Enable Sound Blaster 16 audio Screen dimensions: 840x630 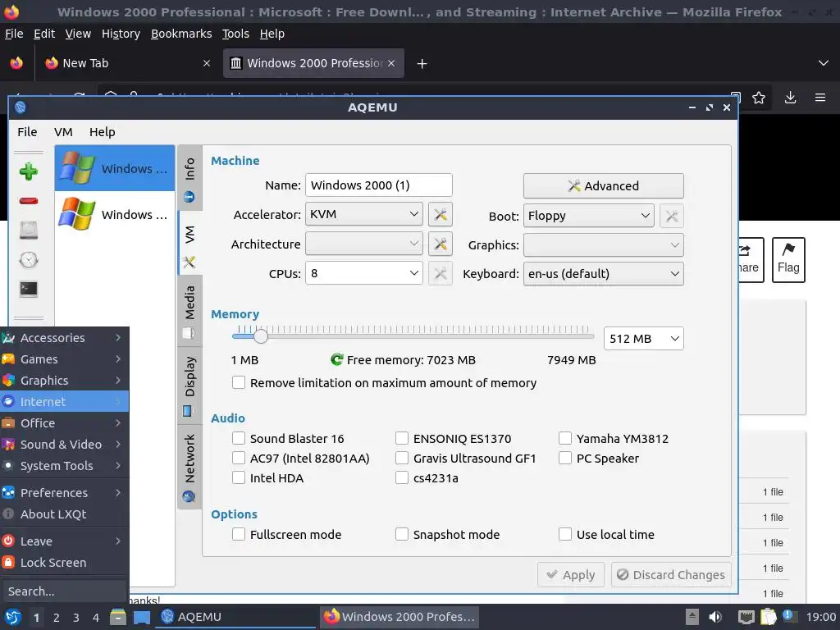239,438
